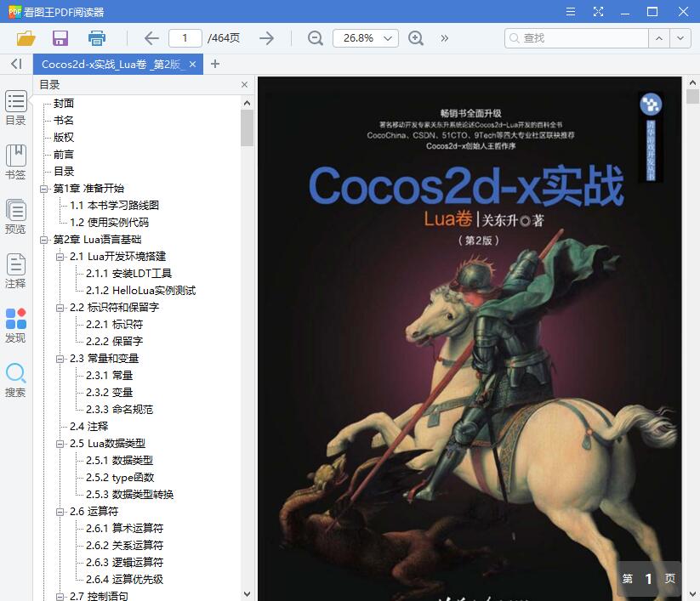
Task: Collapse 2.5 Lua数据类型 node
Action: point(60,444)
